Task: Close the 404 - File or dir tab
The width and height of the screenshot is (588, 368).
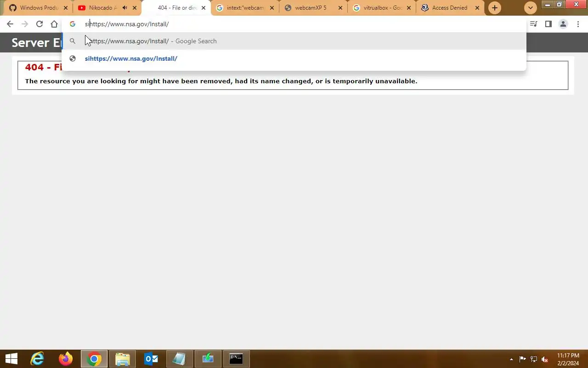Action: click(x=204, y=8)
